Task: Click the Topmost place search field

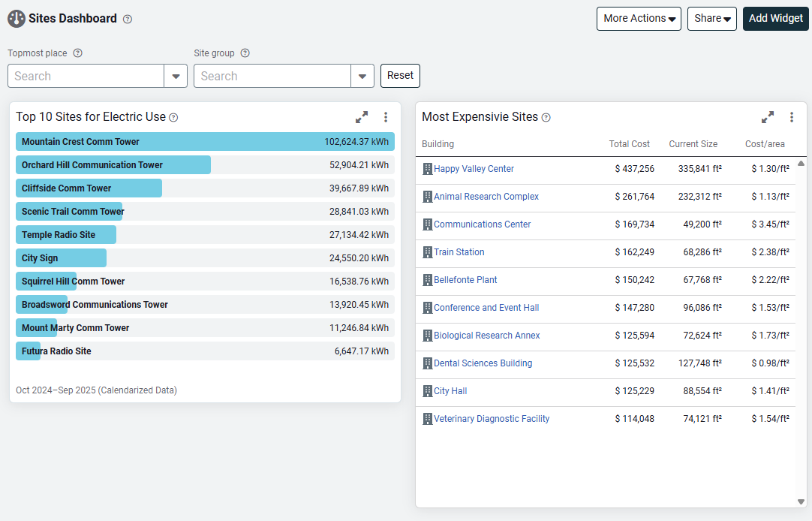Action: [86, 76]
